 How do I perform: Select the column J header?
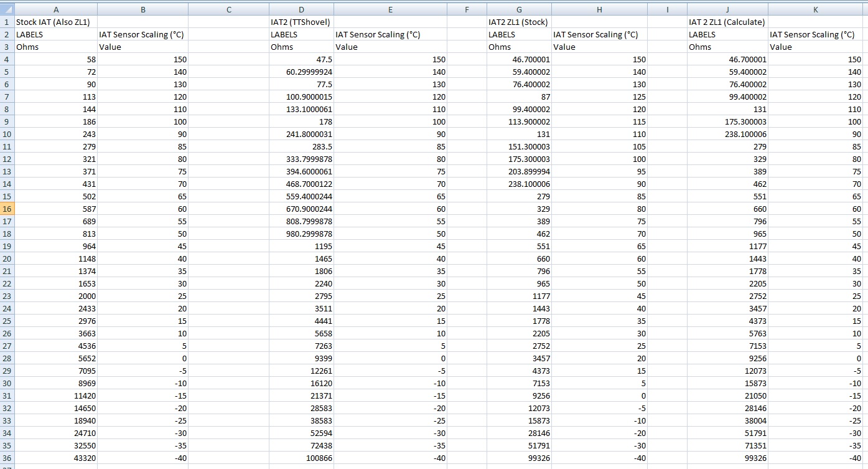727,9
